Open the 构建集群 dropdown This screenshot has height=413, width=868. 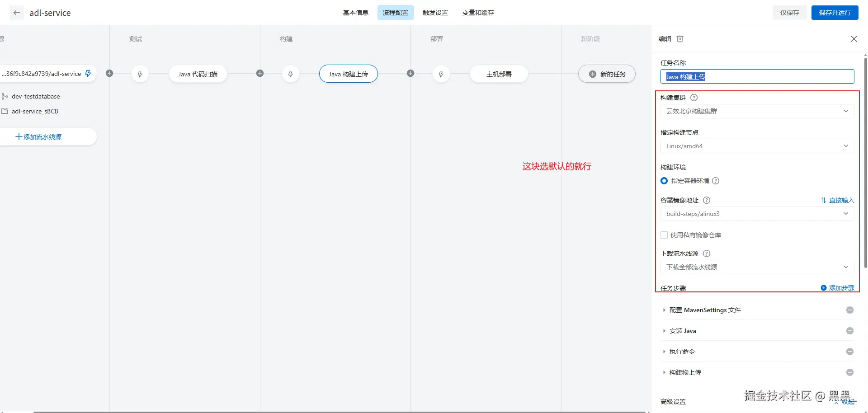[757, 111]
